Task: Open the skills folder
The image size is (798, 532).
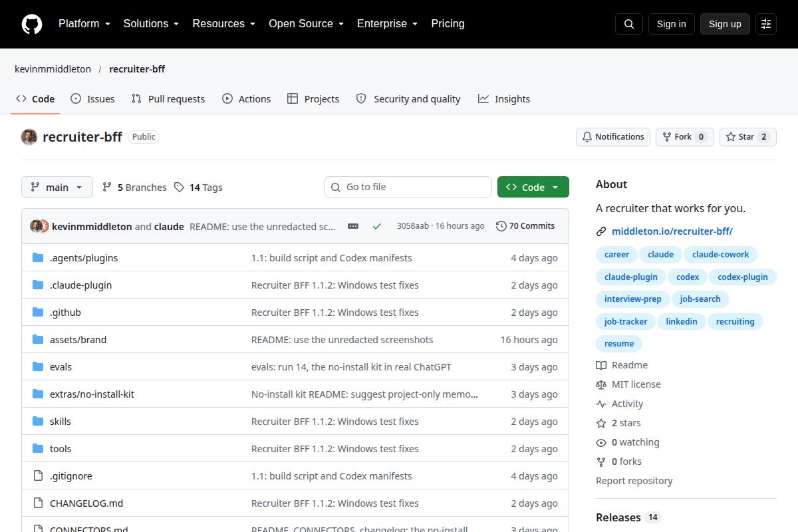Action: pos(61,422)
